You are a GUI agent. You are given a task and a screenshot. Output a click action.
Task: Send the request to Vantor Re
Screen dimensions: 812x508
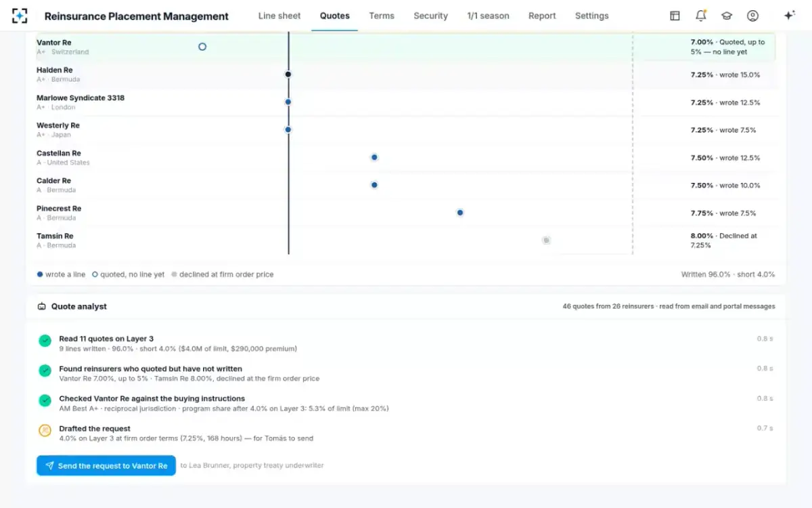pos(106,465)
